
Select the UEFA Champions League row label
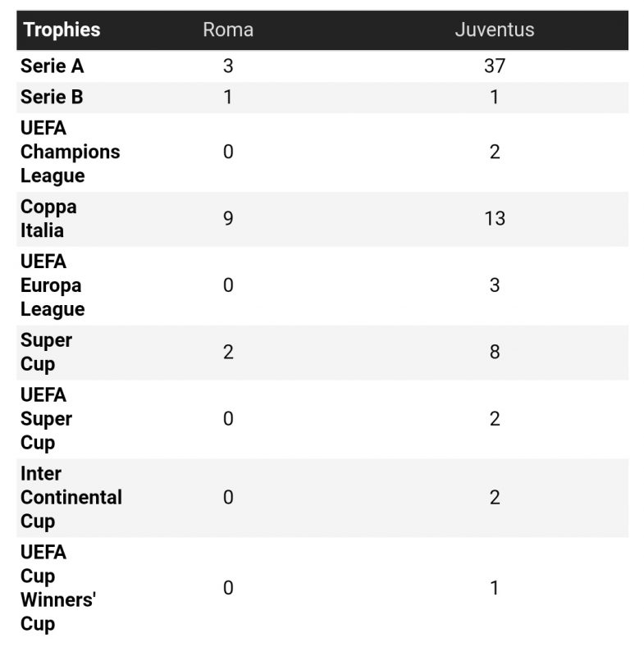(x=70, y=153)
